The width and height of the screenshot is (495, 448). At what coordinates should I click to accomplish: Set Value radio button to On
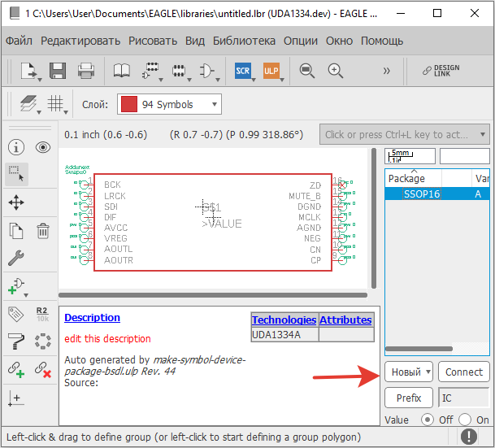click(x=465, y=420)
